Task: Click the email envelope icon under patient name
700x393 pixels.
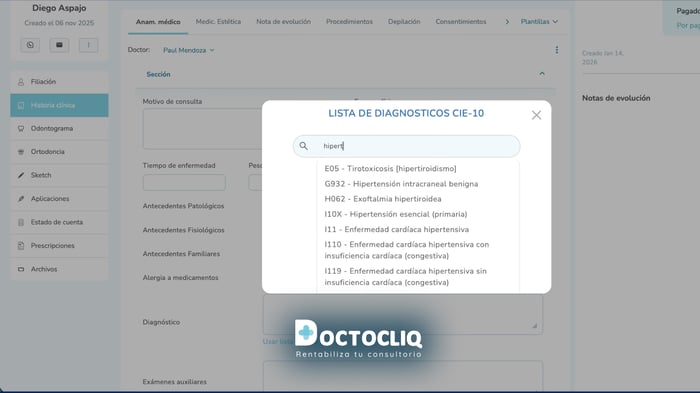Action: pyautogui.click(x=59, y=45)
